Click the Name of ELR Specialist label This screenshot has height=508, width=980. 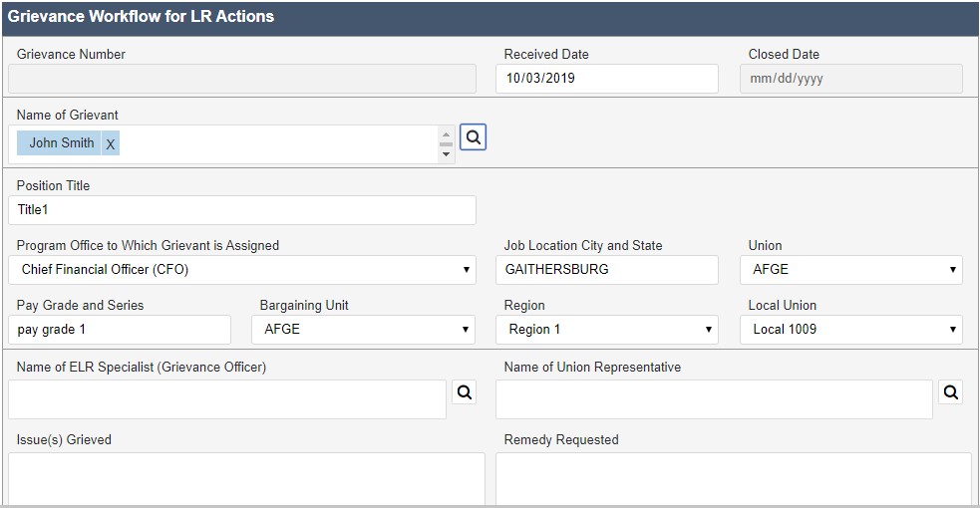click(142, 367)
